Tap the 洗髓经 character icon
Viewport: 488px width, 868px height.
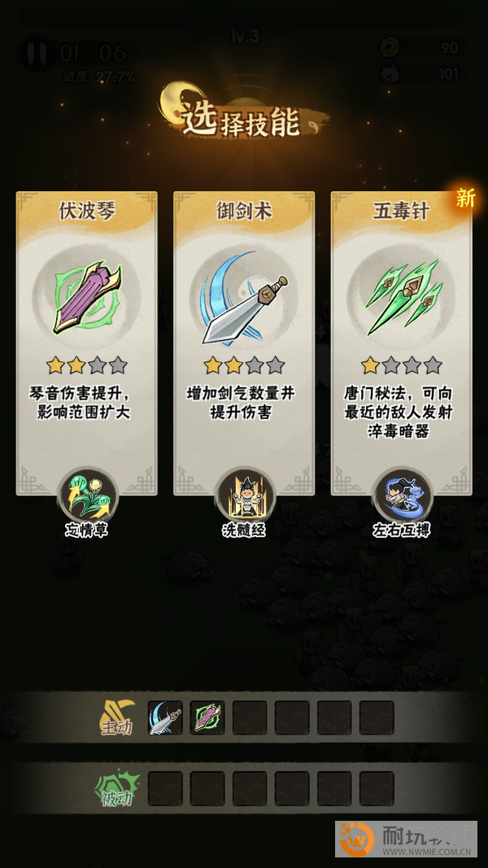244,493
